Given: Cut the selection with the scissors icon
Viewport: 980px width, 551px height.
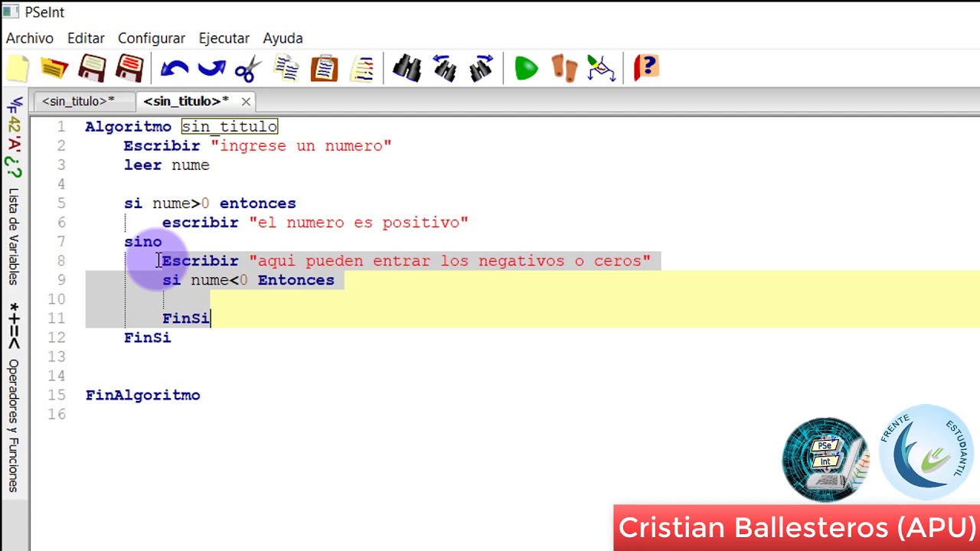Looking at the screenshot, I should [x=248, y=69].
